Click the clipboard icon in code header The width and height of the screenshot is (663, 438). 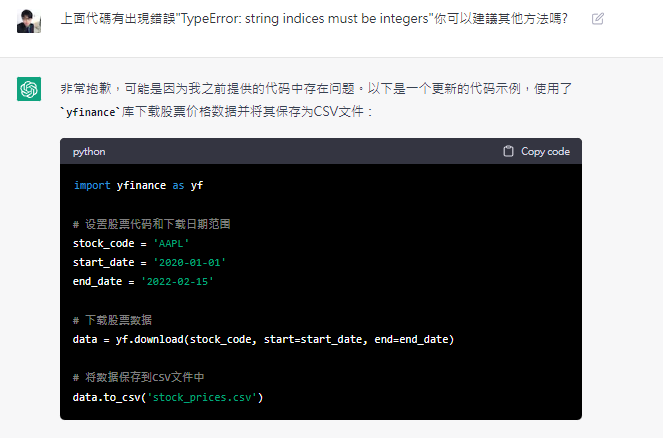click(508, 151)
